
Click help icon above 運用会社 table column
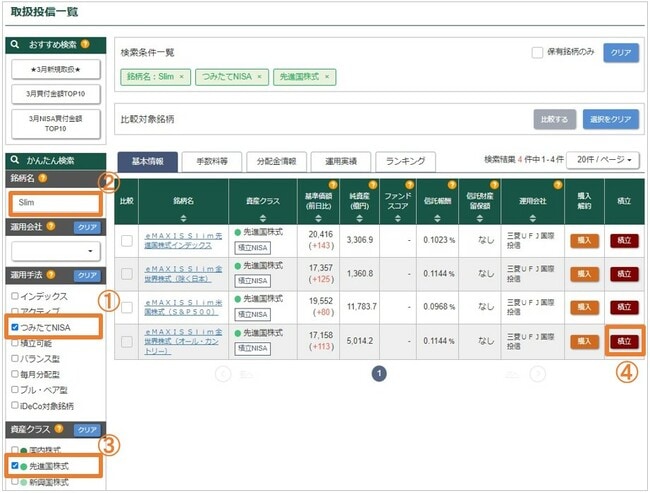(558, 185)
